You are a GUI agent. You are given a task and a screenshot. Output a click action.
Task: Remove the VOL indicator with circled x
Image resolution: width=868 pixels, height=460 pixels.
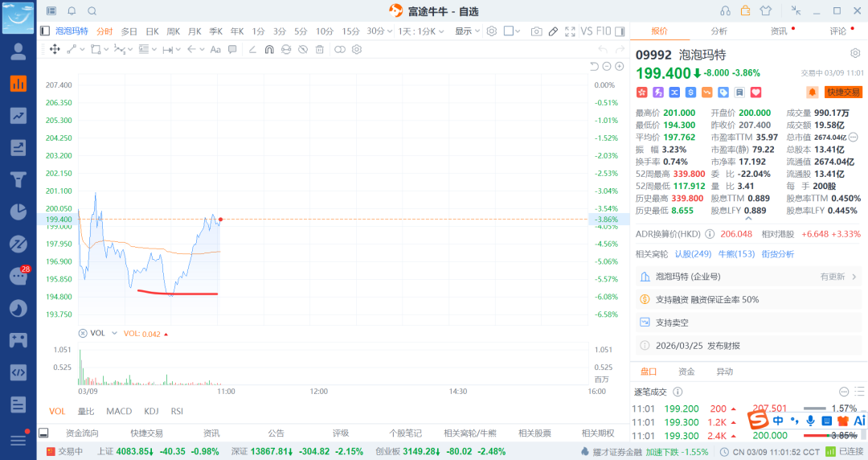pyautogui.click(x=83, y=333)
